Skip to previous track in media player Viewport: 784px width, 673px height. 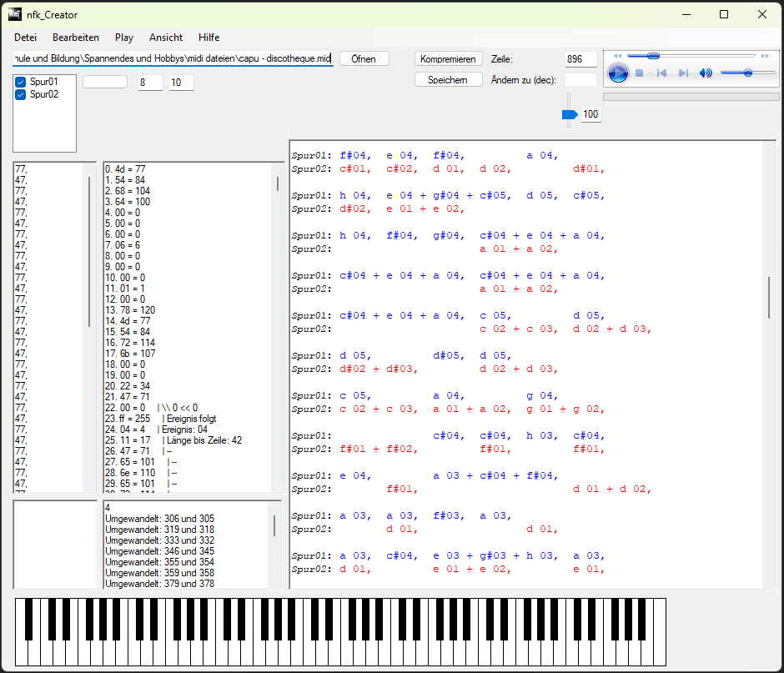[x=661, y=73]
